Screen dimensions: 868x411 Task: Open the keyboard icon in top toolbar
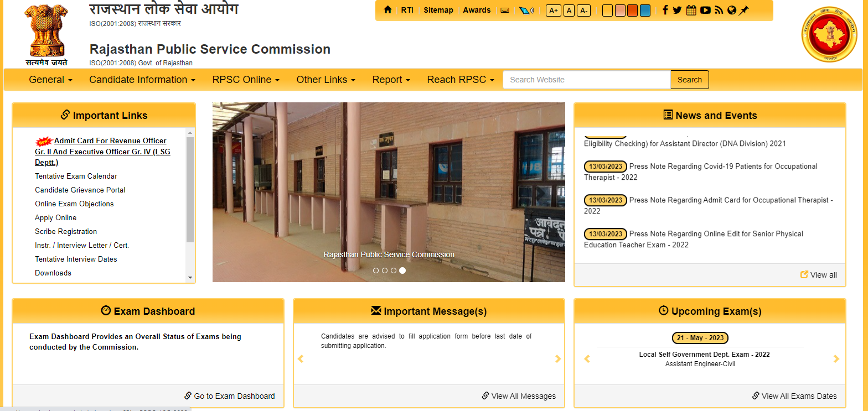click(505, 10)
